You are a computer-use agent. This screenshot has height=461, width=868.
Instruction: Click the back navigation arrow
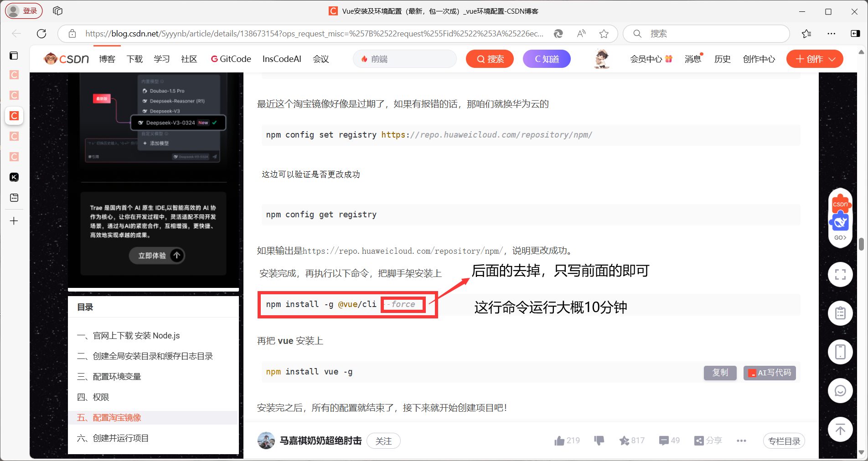tap(16, 34)
